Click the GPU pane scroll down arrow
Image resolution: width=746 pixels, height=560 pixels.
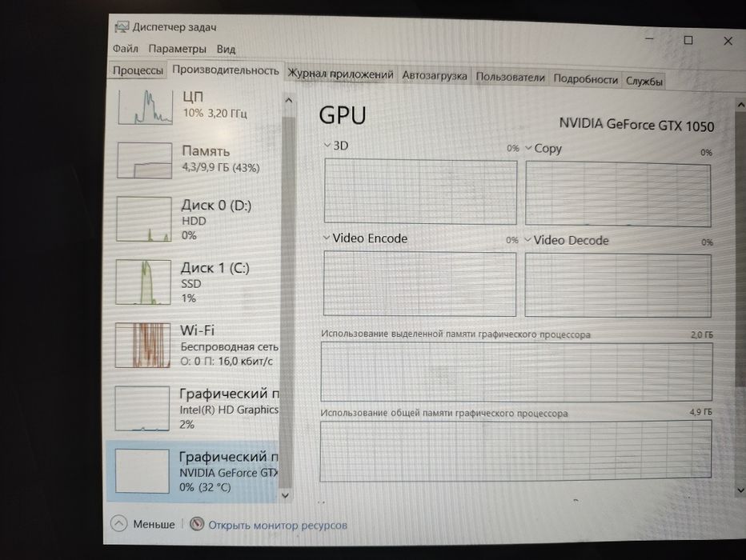740,490
